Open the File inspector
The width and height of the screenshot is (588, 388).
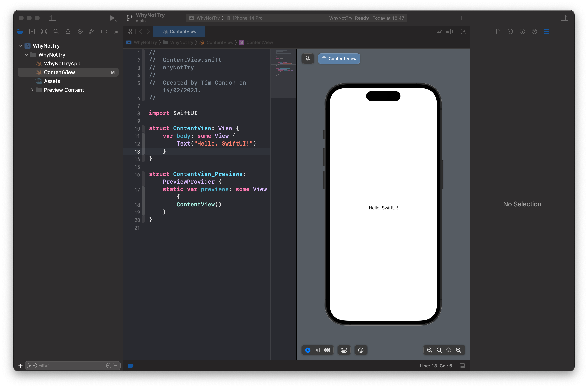pyautogui.click(x=498, y=31)
